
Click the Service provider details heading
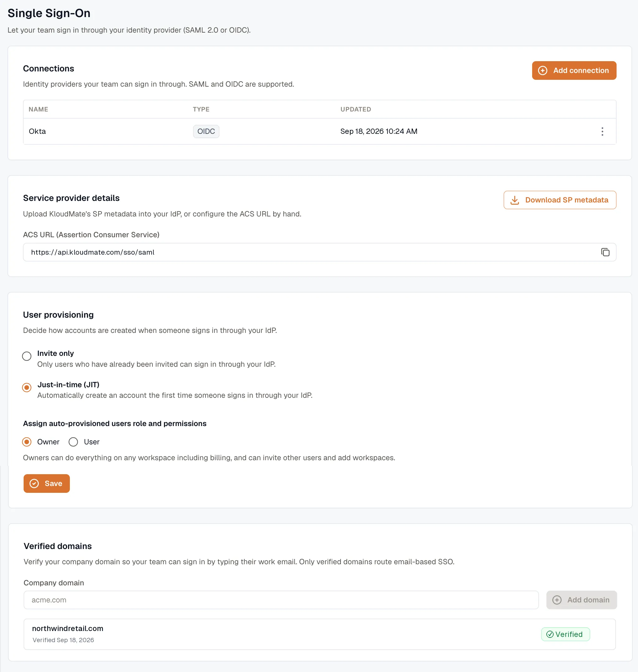click(71, 198)
